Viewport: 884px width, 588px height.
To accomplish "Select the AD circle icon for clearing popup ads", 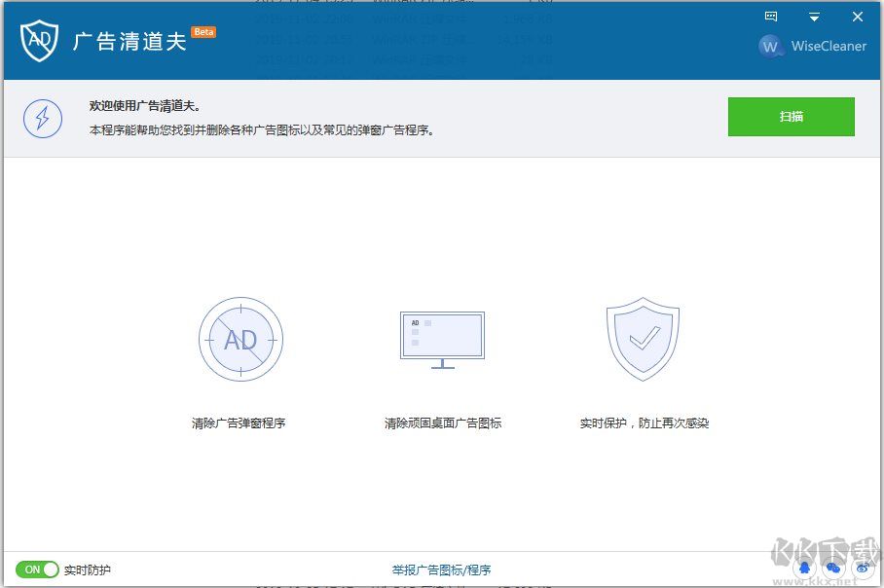I will [240, 339].
